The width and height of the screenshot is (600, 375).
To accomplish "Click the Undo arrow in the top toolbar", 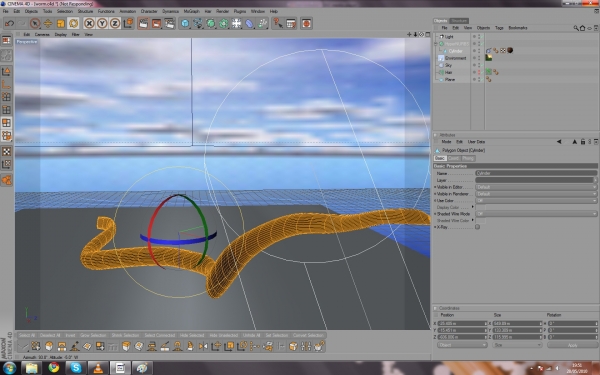I will [x=9, y=23].
